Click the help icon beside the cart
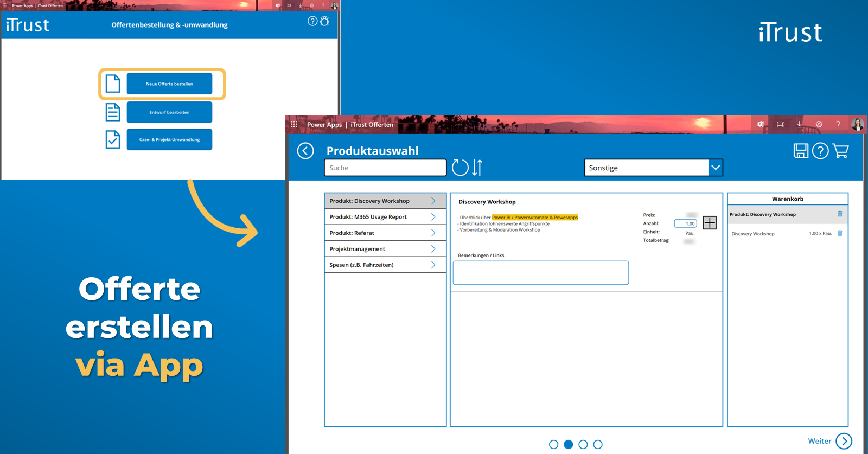Image resolution: width=868 pixels, height=454 pixels. point(820,151)
